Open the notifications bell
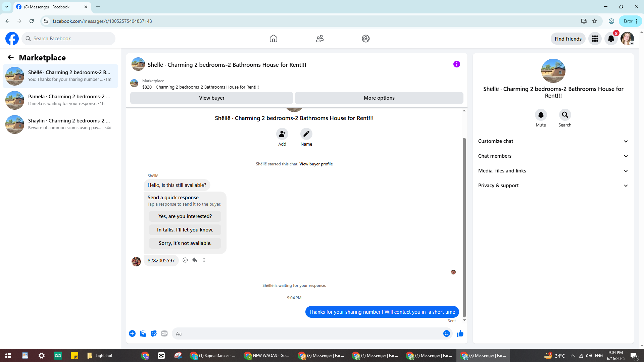 pos(611,39)
